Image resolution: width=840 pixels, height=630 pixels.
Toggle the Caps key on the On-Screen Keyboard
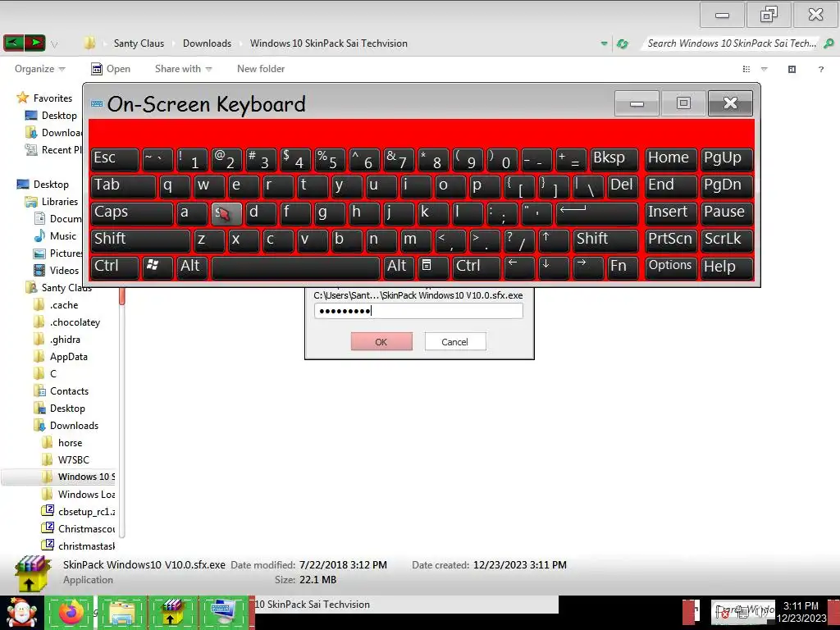point(132,213)
